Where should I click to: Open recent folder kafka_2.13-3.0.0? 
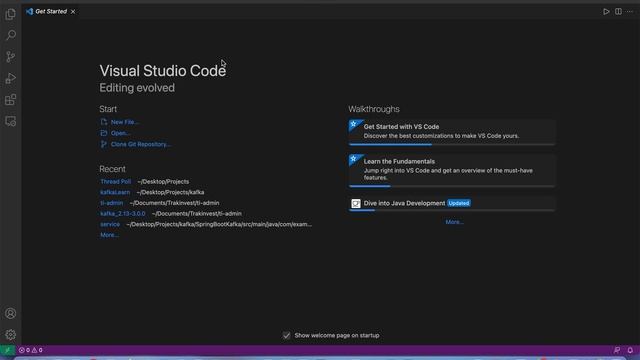[123, 213]
